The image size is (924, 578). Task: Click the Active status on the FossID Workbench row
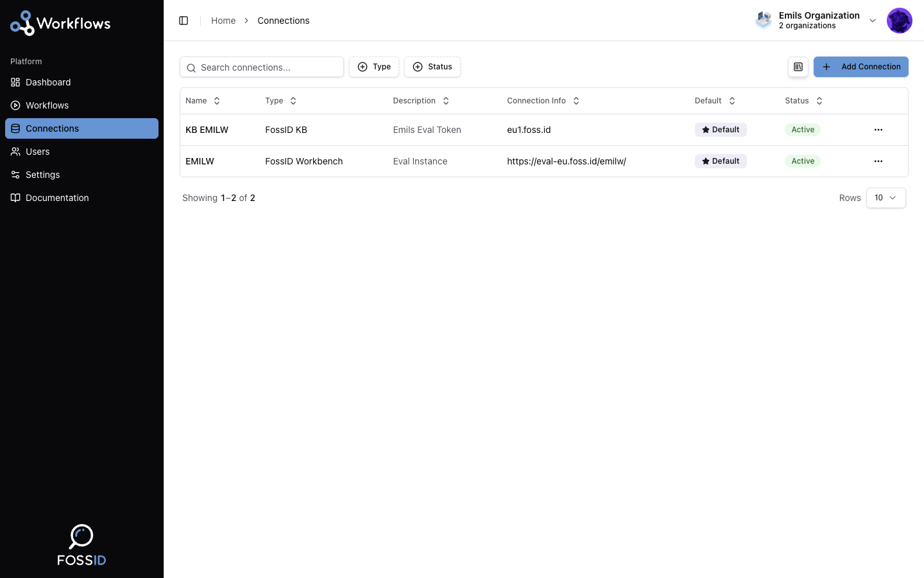click(803, 161)
